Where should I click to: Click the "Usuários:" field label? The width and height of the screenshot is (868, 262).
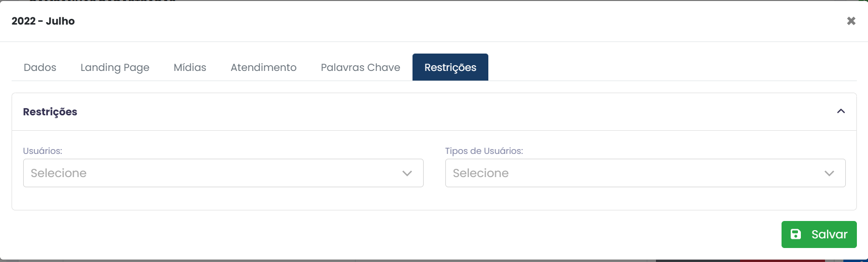(x=43, y=151)
